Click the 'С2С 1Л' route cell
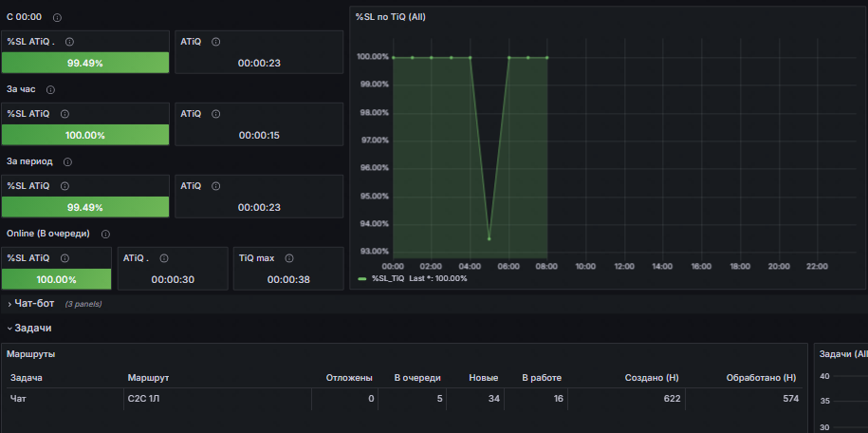 (217, 399)
